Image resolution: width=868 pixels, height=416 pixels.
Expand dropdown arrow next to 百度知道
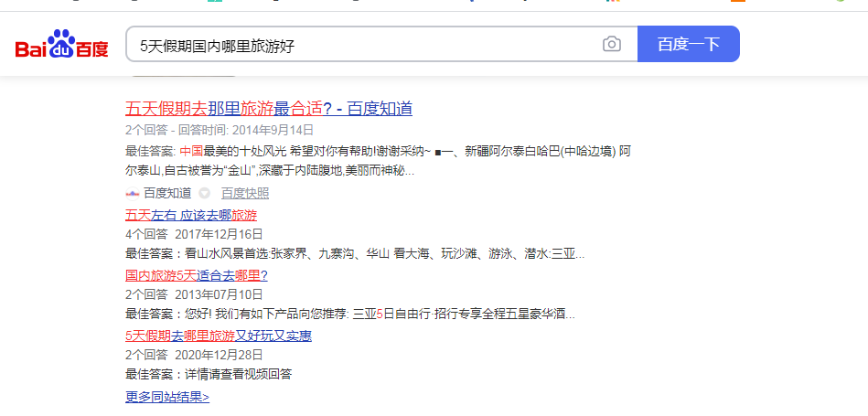[x=204, y=193]
